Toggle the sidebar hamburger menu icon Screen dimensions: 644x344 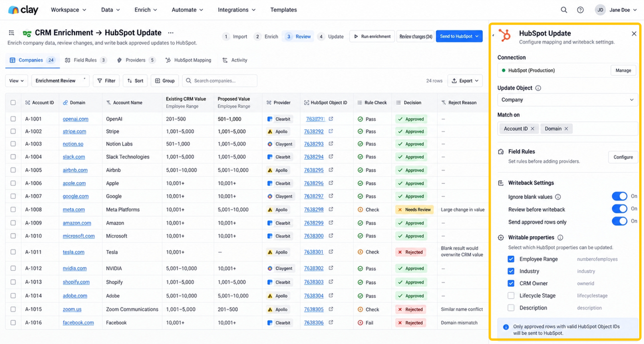click(x=11, y=33)
